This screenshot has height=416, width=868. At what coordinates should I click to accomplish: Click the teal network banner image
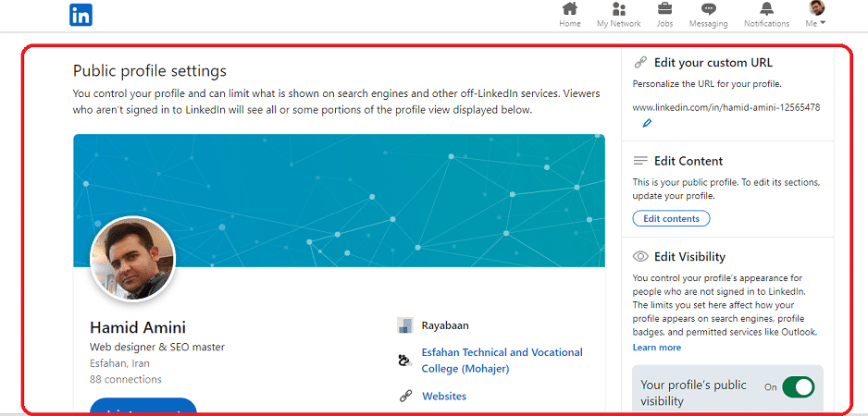point(339,201)
